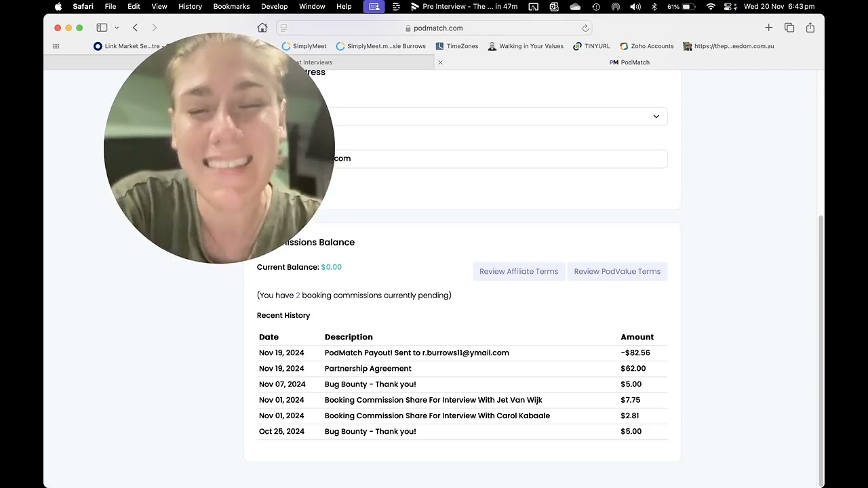Image resolution: width=868 pixels, height=488 pixels.
Task: Open the View menu
Action: pyautogui.click(x=159, y=7)
